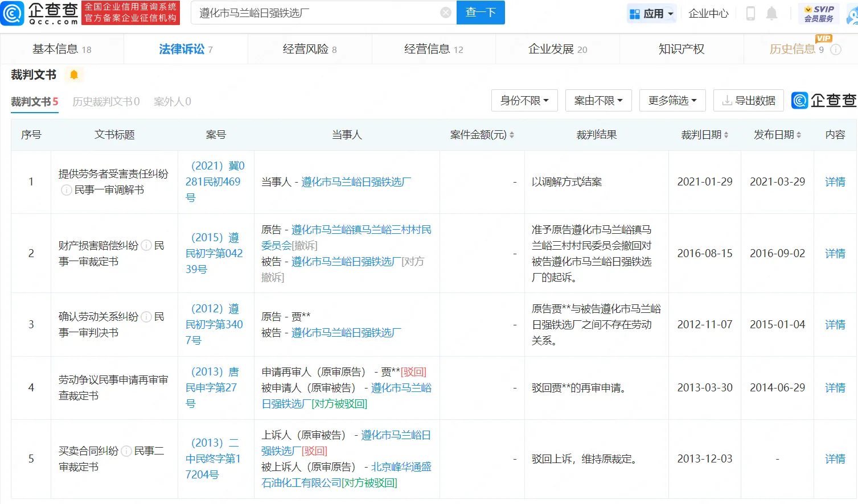Sort by 发布日期 column arrows
This screenshot has width=858, height=504.
(799, 135)
